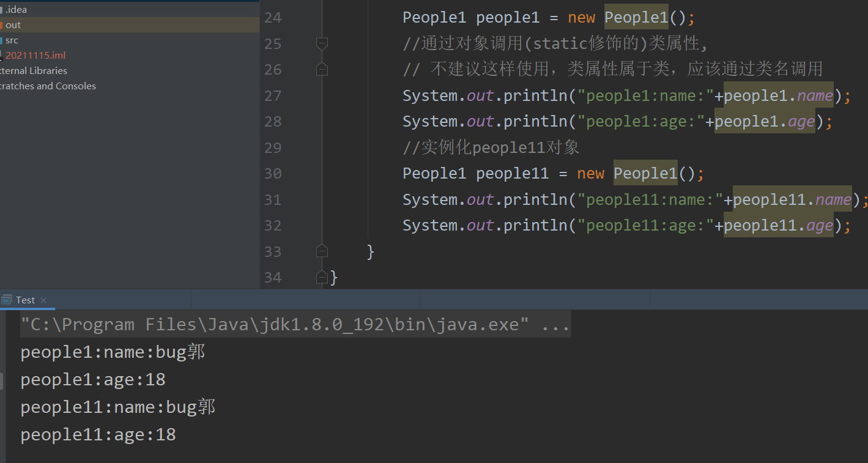Click 'people1.name' in the line 27 code

pyautogui.click(x=779, y=96)
